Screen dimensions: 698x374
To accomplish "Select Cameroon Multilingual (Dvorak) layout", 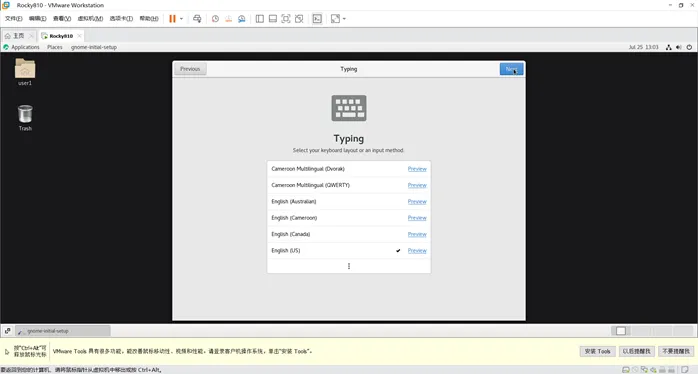I will 349,169.
